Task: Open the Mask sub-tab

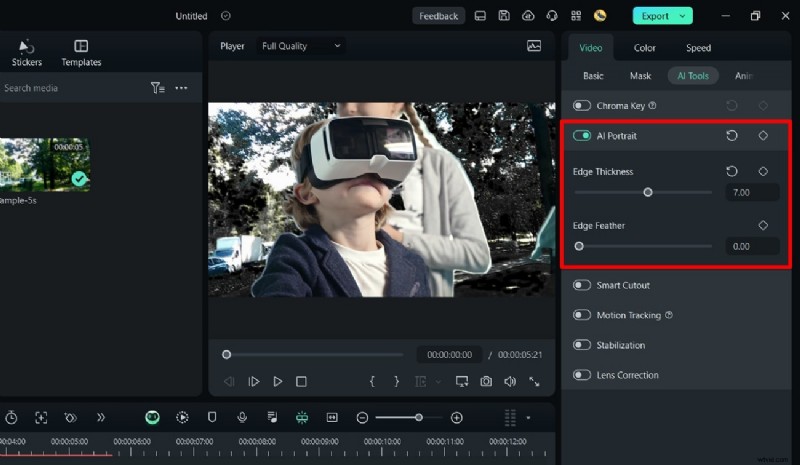Action: tap(640, 76)
